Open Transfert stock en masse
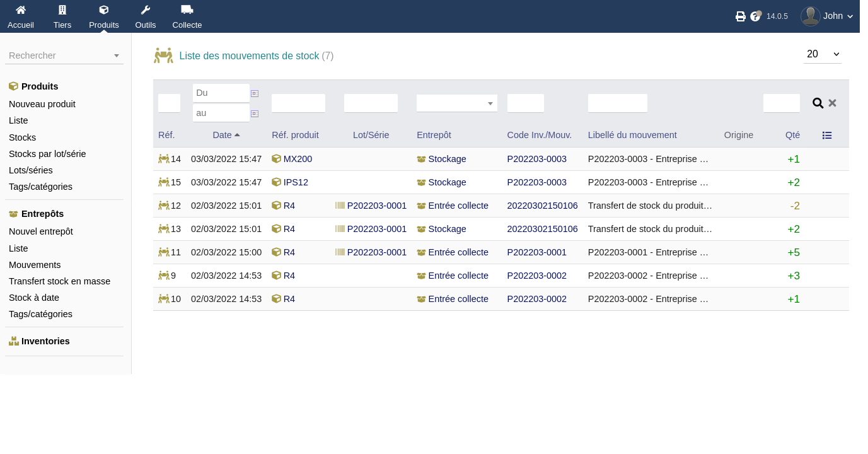868x454 pixels. click(x=60, y=281)
